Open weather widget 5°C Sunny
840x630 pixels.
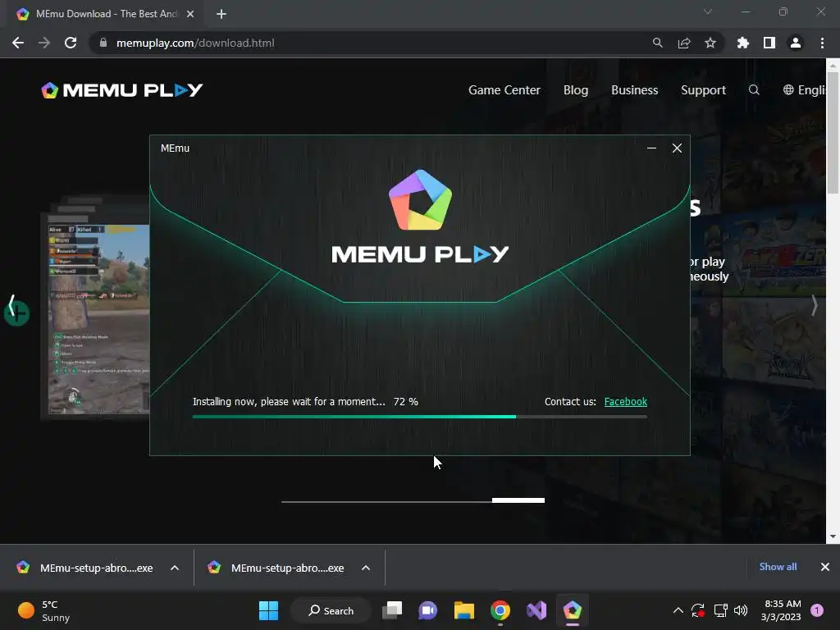(x=44, y=610)
